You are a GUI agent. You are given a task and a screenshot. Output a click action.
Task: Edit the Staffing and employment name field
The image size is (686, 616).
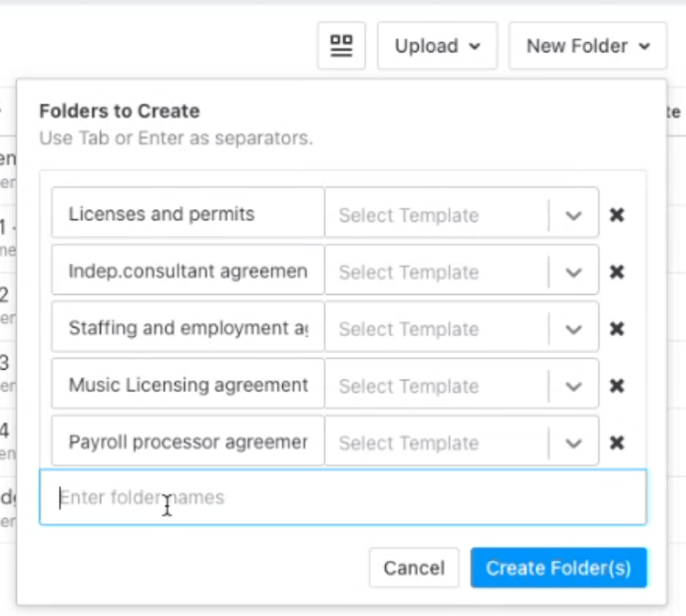[187, 329]
